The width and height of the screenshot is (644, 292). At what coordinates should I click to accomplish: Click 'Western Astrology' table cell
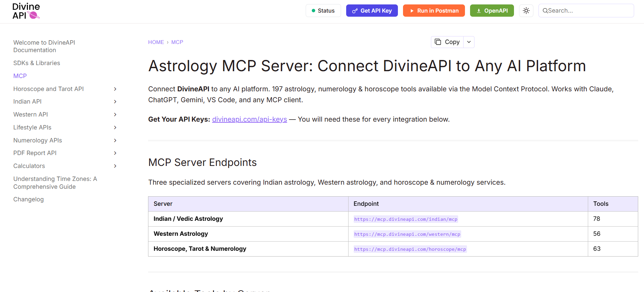[x=248, y=234]
